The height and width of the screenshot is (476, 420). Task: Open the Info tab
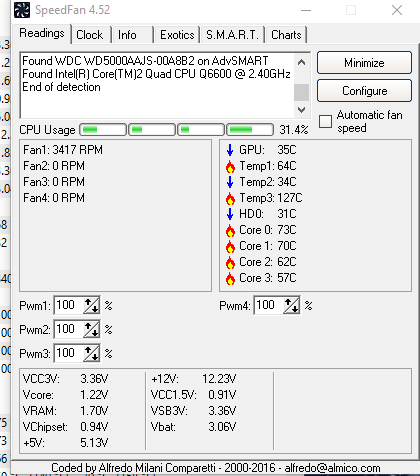coord(132,35)
